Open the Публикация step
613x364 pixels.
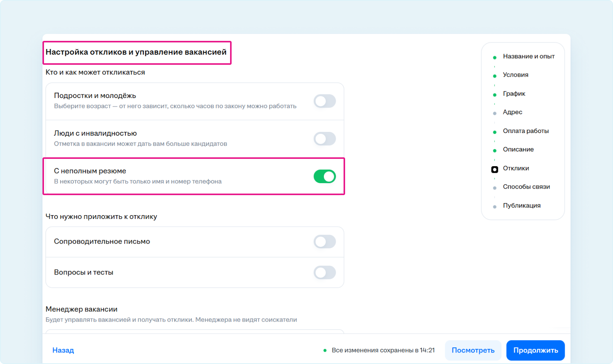point(522,206)
